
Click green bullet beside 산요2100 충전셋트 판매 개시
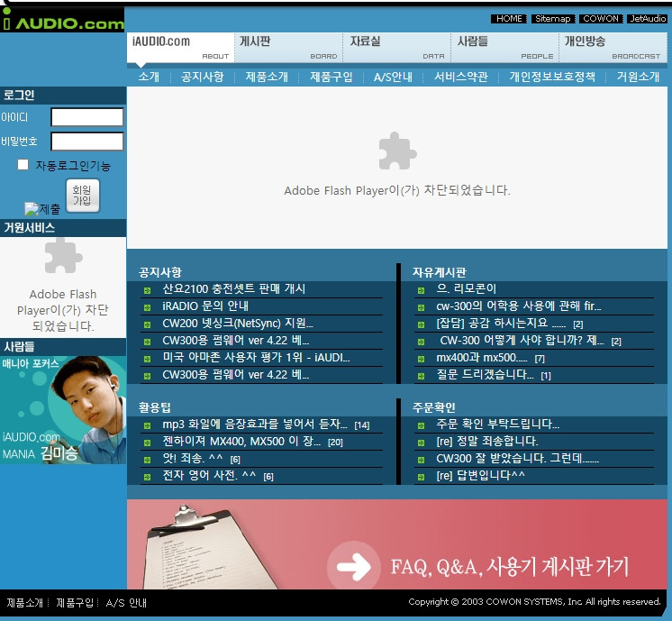coord(147,291)
